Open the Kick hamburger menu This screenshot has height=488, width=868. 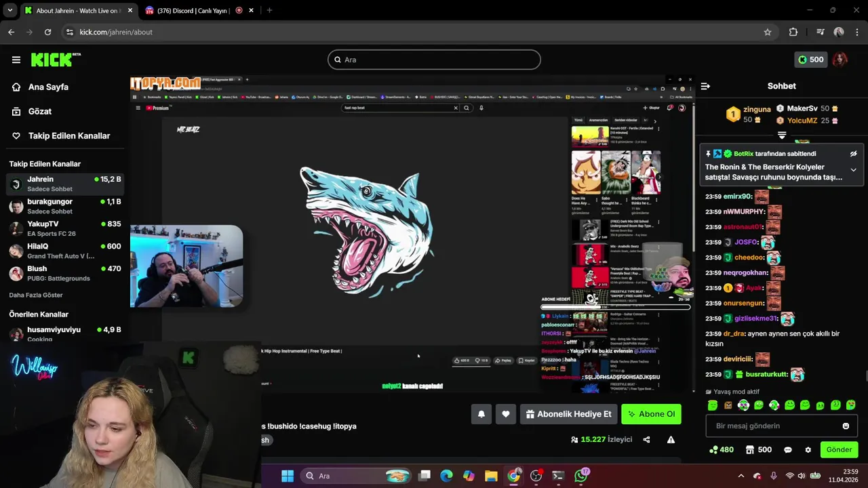tap(16, 60)
